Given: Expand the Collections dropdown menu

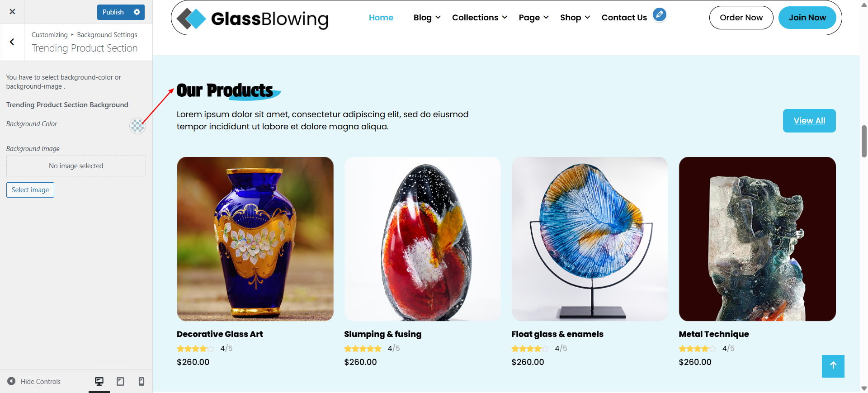Looking at the screenshot, I should coord(480,18).
